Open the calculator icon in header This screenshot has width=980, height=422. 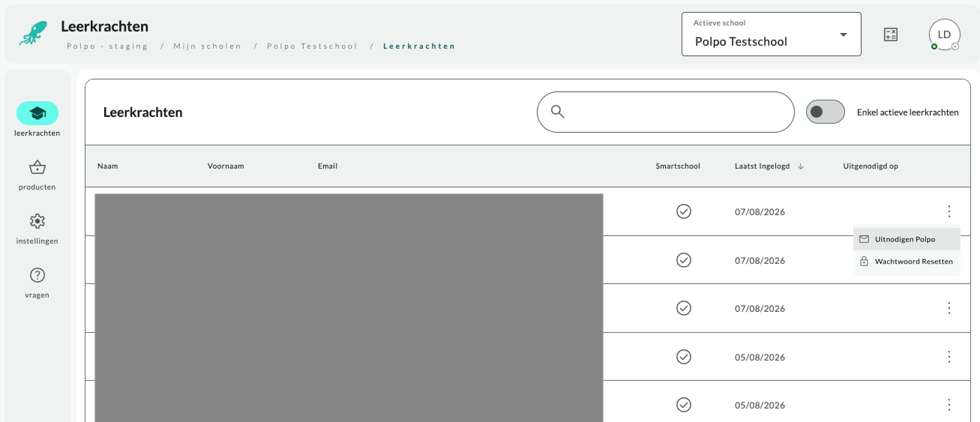pyautogui.click(x=890, y=34)
